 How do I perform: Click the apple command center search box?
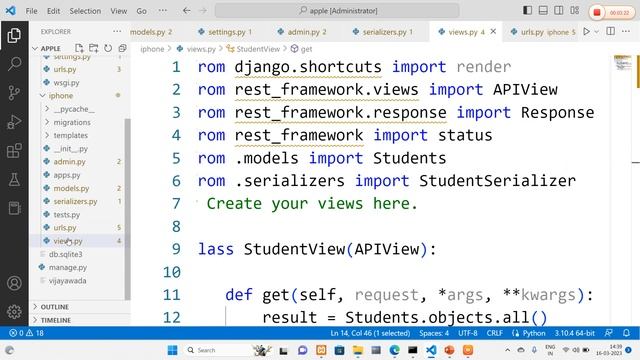click(x=337, y=11)
